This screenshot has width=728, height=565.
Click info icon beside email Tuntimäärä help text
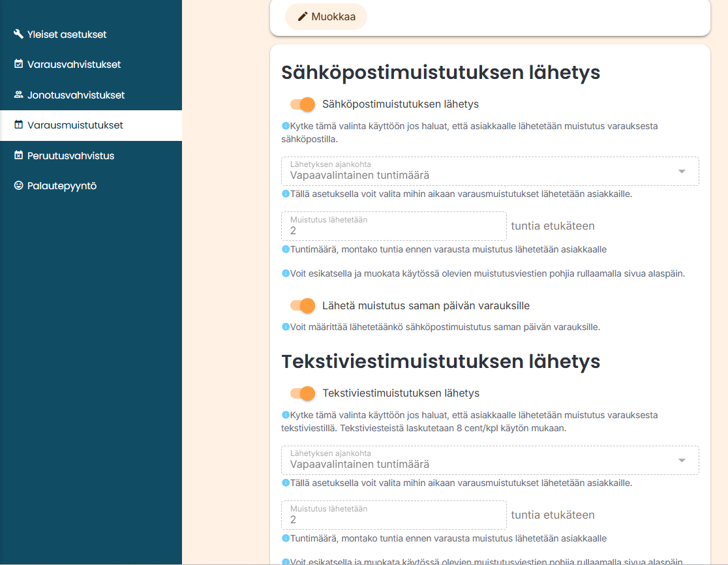coord(285,249)
